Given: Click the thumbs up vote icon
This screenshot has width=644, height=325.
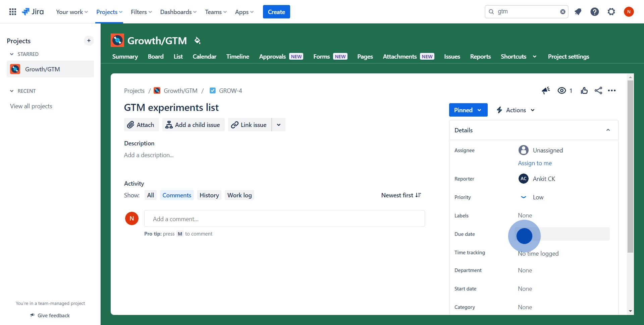Looking at the screenshot, I should click(x=584, y=90).
